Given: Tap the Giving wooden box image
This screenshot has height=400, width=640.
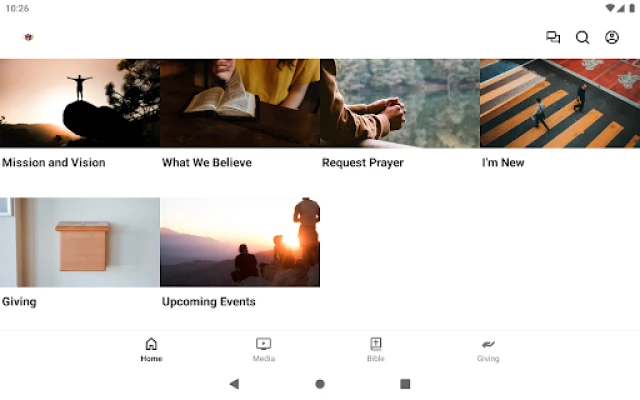Looking at the screenshot, I should point(80,242).
